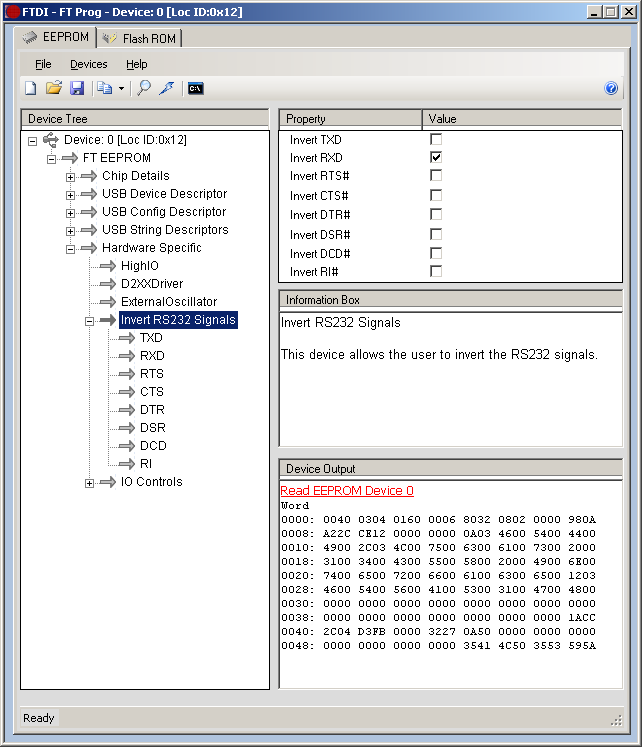
Task: Switch to the Flash ROM tab
Action: [139, 38]
